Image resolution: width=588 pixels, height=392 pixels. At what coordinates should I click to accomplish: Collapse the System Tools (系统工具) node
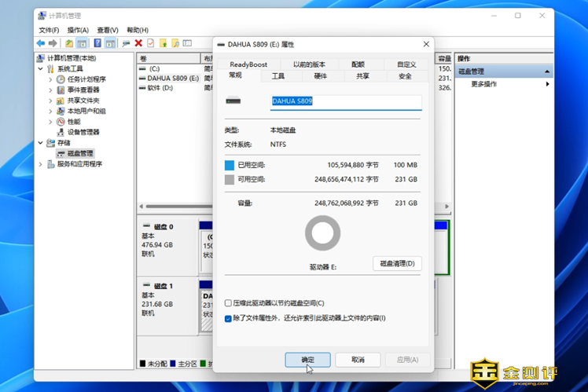pyautogui.click(x=41, y=69)
